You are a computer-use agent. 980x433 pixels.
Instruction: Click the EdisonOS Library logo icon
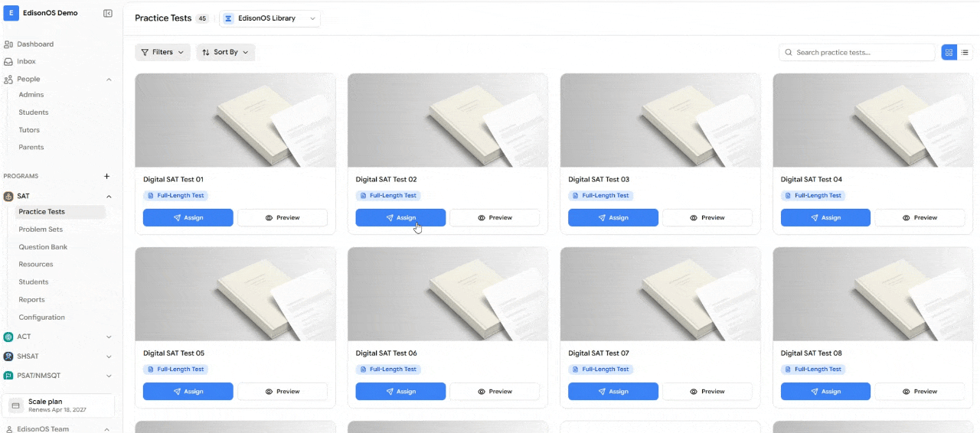tap(228, 18)
